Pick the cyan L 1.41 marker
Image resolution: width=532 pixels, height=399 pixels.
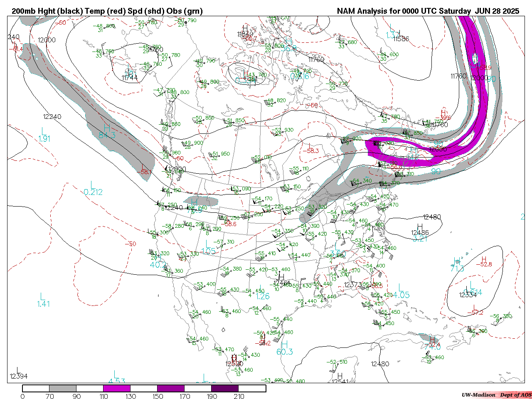click(x=43, y=300)
